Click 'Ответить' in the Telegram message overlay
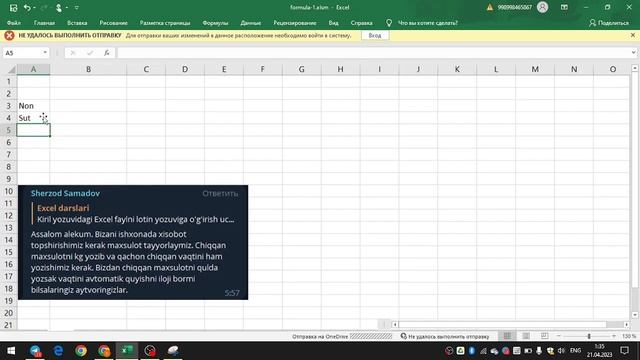 coord(220,193)
